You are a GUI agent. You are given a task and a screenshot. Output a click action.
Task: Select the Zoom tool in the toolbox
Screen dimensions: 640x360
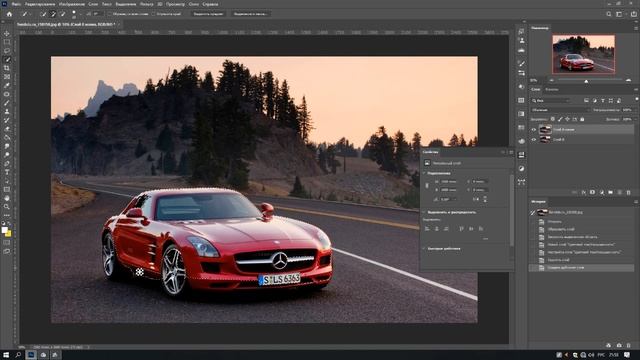pos(7,207)
